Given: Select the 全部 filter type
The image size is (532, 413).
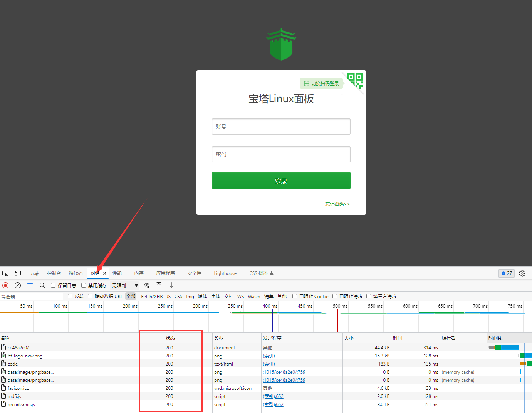Looking at the screenshot, I should click(131, 297).
